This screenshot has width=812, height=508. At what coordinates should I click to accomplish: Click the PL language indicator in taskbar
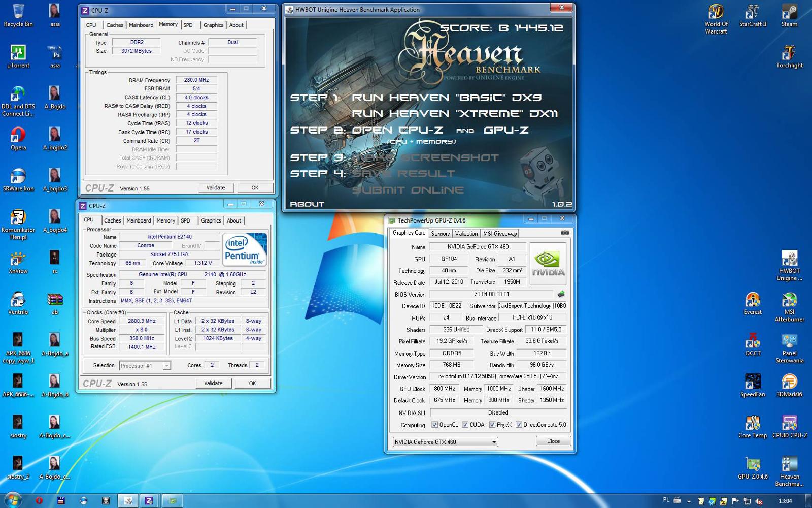(x=666, y=500)
